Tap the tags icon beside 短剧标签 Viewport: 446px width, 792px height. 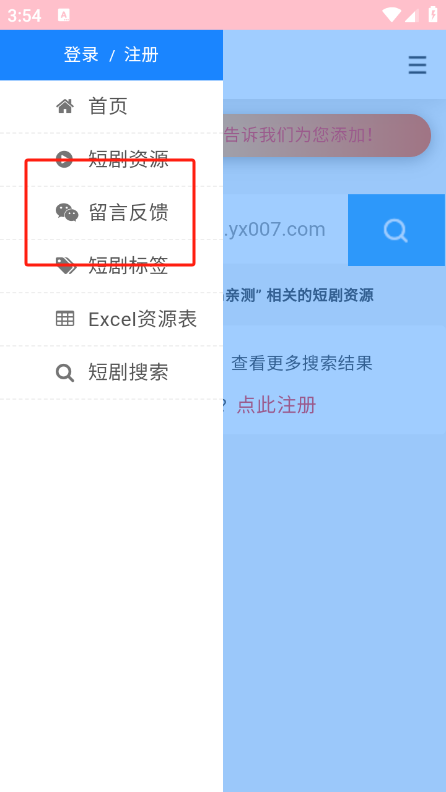click(x=66, y=265)
